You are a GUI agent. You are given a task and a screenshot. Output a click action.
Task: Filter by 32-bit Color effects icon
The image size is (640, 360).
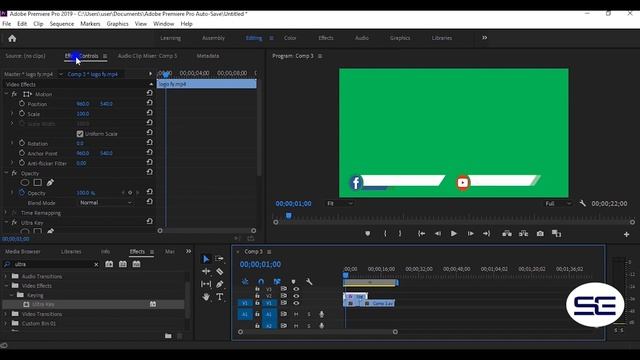pos(122,264)
